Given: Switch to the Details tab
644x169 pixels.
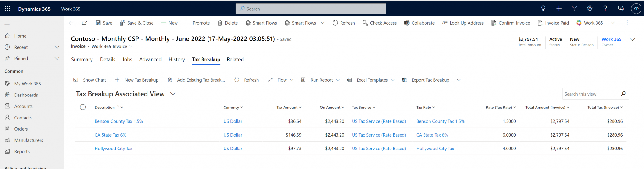Looking at the screenshot, I should [x=108, y=59].
